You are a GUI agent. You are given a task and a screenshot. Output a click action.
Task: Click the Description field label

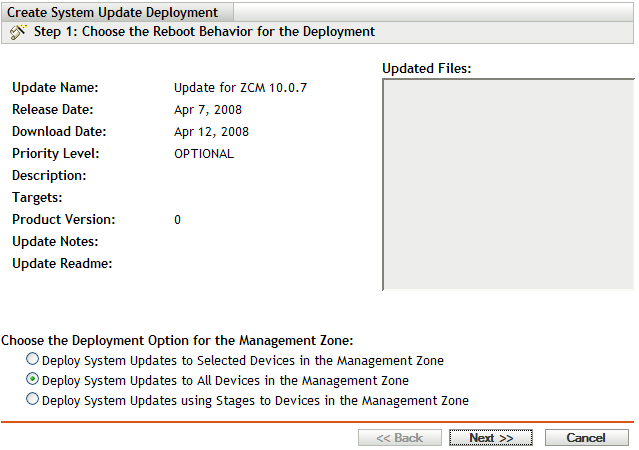[x=49, y=176]
